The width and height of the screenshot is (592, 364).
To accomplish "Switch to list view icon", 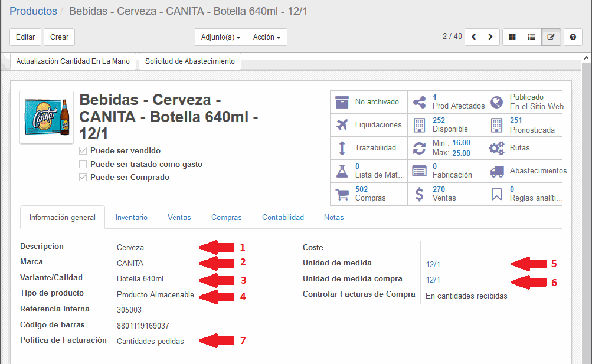I will tap(532, 37).
